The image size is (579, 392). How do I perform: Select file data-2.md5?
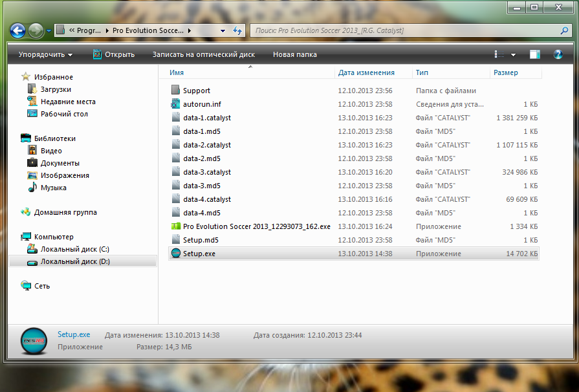coord(202,158)
